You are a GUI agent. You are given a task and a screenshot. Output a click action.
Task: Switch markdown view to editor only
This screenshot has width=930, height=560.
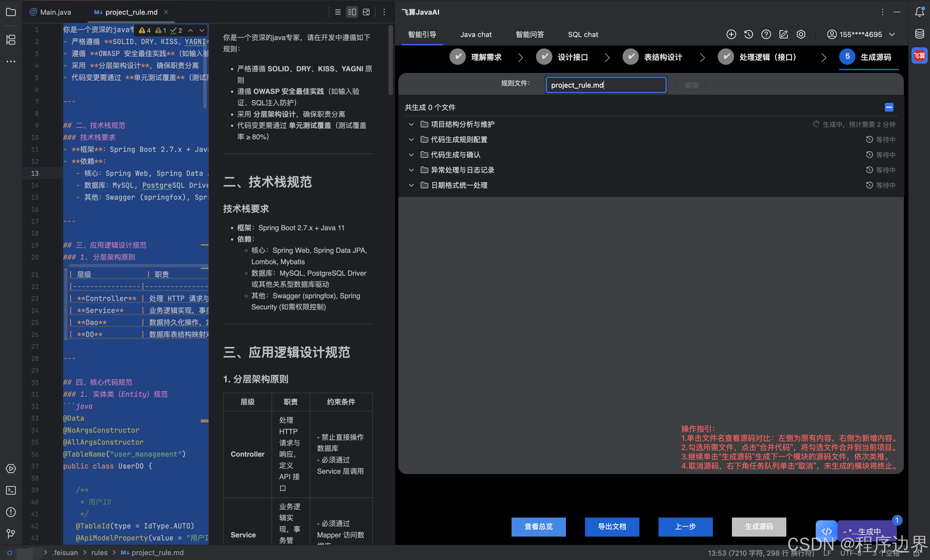point(338,12)
